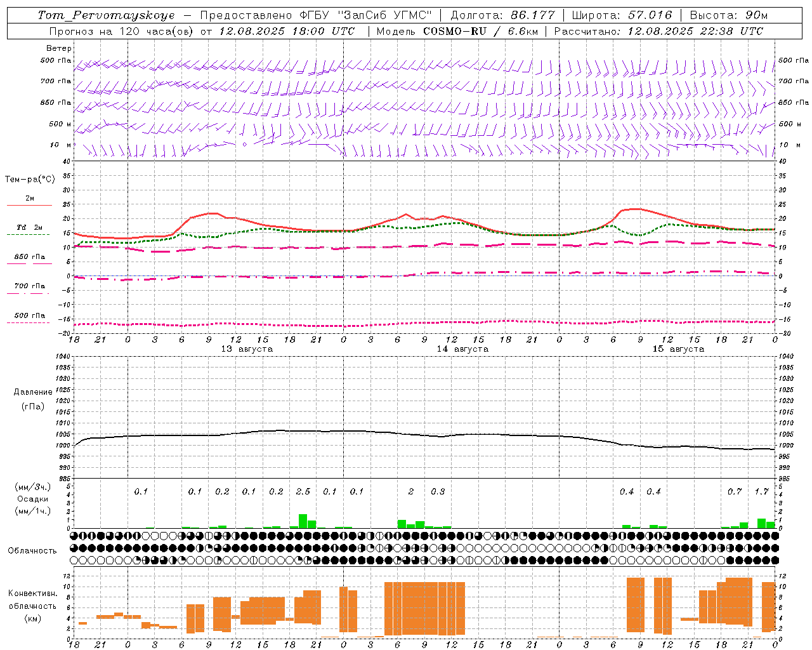Select calculation time 12.08.2025 22:38 UTC
812x650 pixels.
point(695,31)
